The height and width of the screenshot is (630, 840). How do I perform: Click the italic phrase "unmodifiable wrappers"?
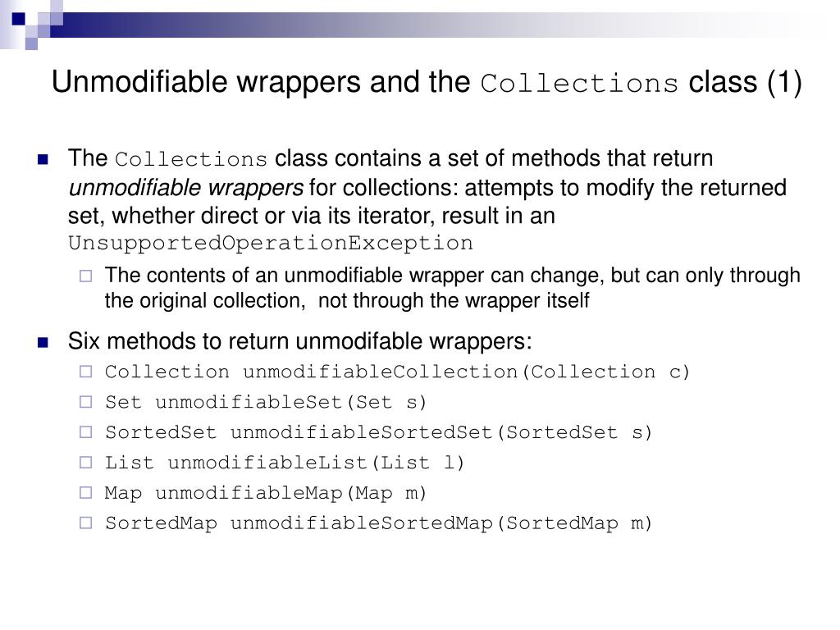pos(186,188)
